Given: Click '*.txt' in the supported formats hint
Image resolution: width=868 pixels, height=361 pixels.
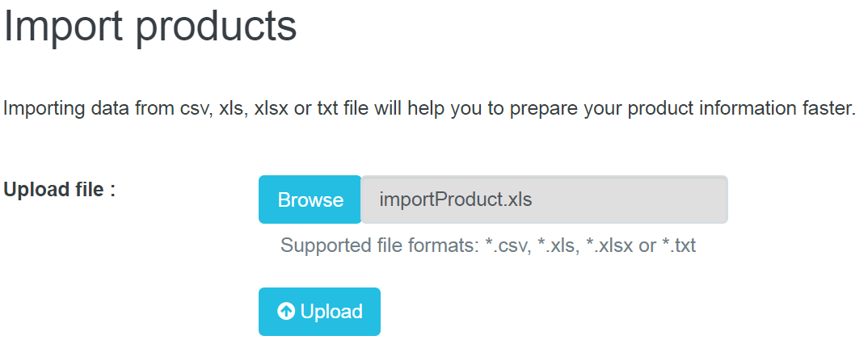Looking at the screenshot, I should pos(679,246).
